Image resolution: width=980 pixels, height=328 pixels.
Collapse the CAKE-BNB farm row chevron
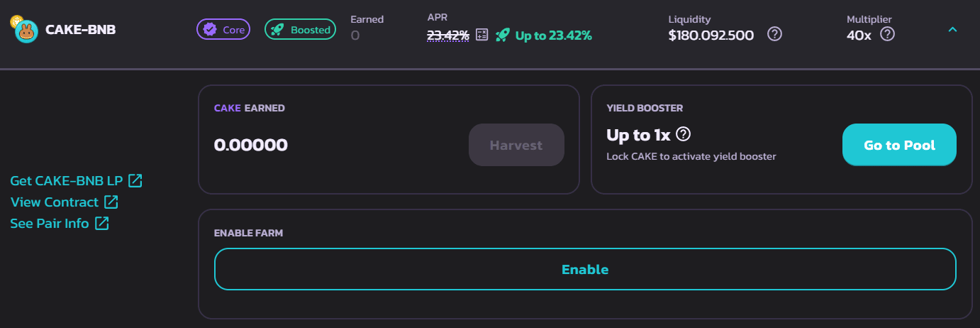[x=953, y=30]
